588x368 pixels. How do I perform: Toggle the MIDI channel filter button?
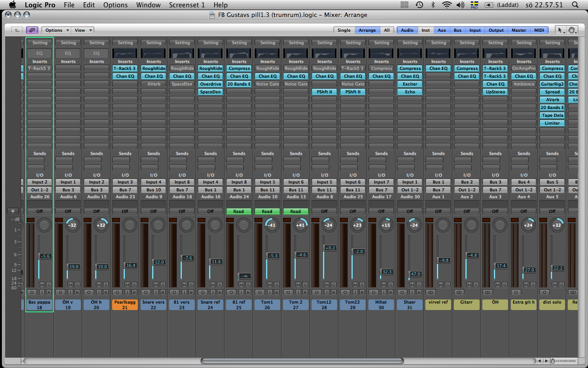(539, 30)
